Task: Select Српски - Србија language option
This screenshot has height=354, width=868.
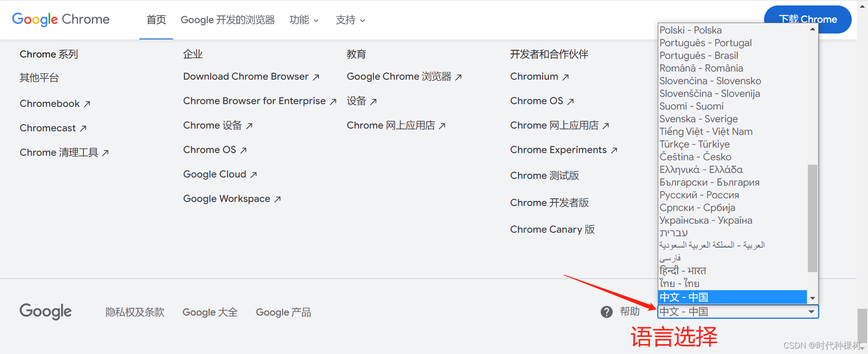Action: [733, 208]
